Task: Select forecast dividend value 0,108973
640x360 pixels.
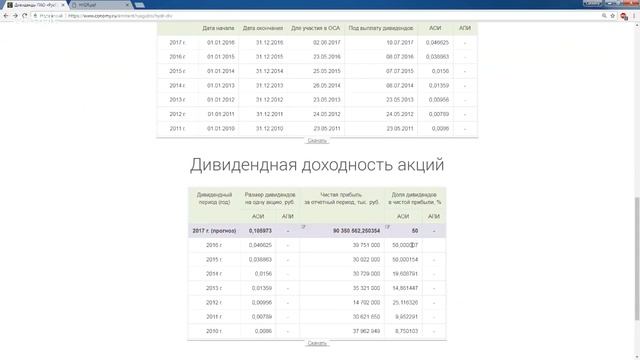Action: (x=260, y=231)
